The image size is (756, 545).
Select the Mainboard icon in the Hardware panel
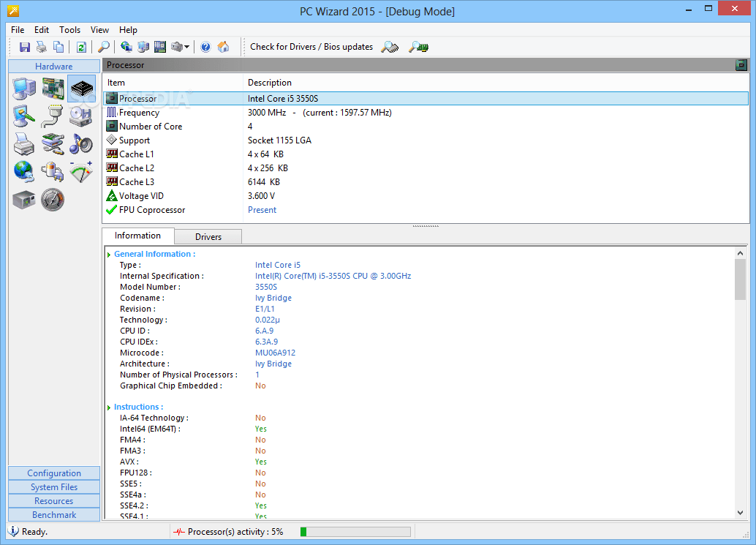[52, 87]
